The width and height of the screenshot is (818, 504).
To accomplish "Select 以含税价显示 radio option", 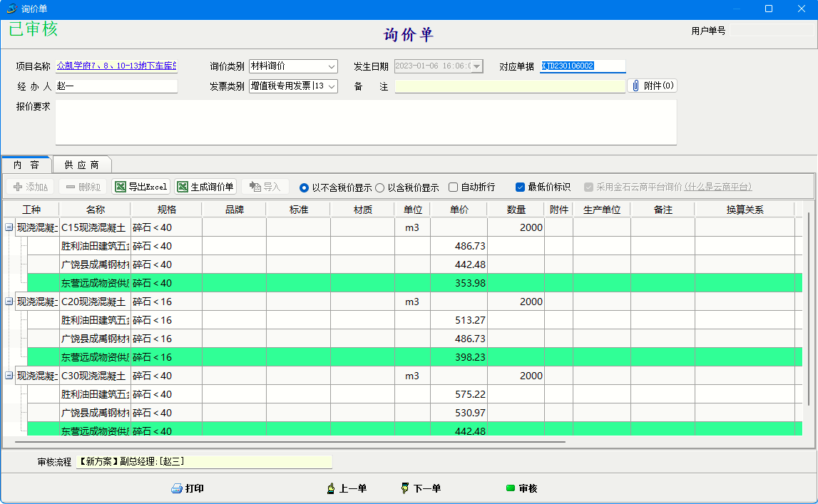I will coord(380,187).
